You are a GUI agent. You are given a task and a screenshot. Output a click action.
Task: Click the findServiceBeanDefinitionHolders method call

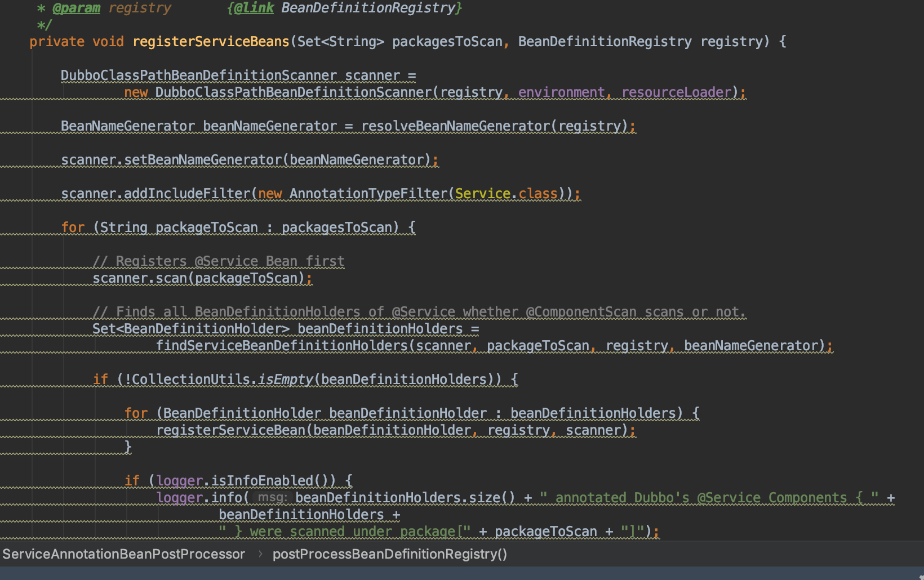(282, 346)
